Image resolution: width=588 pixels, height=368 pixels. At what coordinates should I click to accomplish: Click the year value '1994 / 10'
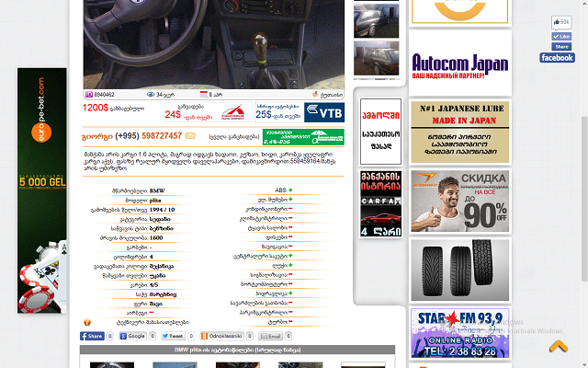coord(162,210)
